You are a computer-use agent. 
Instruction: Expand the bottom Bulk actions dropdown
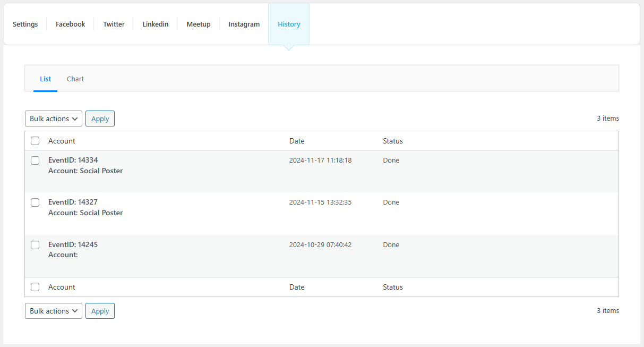54,311
